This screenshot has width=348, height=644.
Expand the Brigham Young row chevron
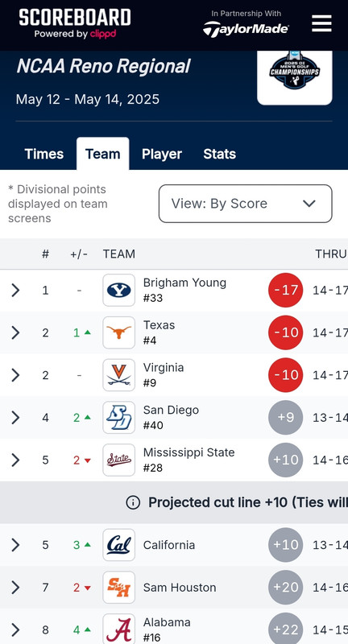(x=15, y=290)
